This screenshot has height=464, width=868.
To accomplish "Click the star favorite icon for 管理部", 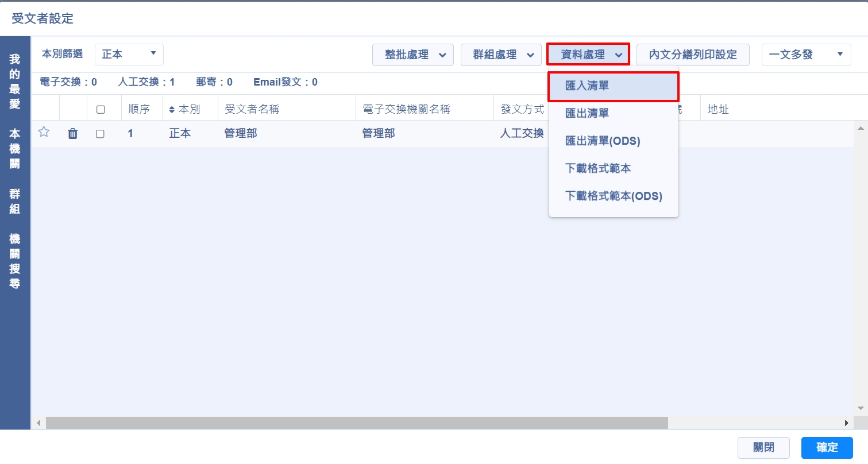I will [44, 133].
